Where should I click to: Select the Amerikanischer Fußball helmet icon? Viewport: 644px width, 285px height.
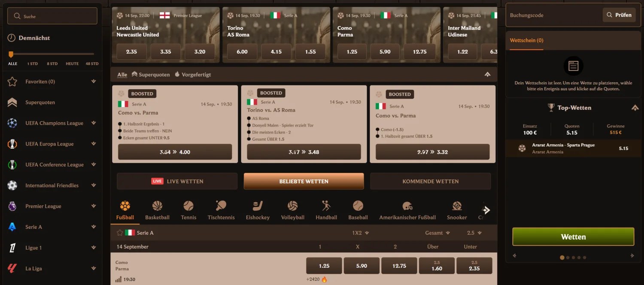point(407,206)
